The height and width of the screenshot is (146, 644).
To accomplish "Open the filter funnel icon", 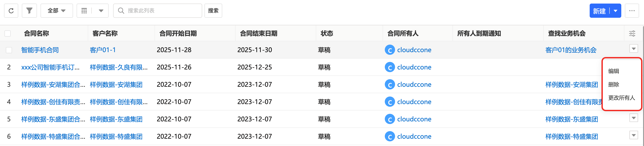I will 29,11.
